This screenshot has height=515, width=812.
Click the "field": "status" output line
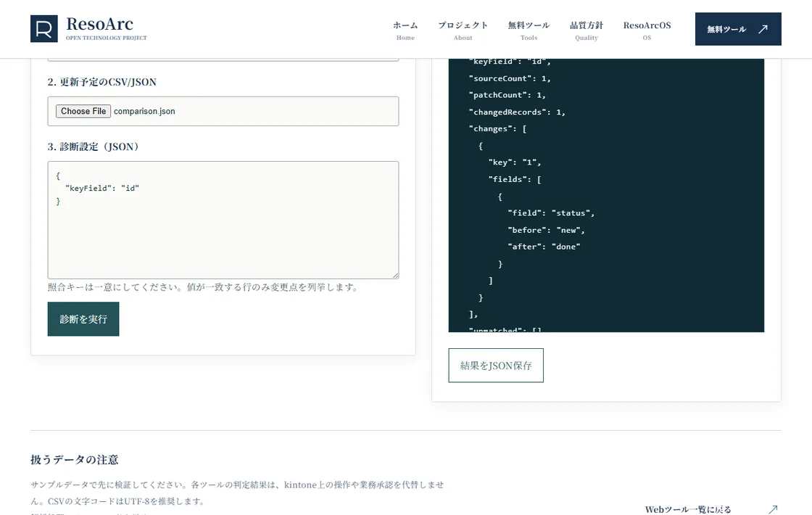click(x=551, y=213)
